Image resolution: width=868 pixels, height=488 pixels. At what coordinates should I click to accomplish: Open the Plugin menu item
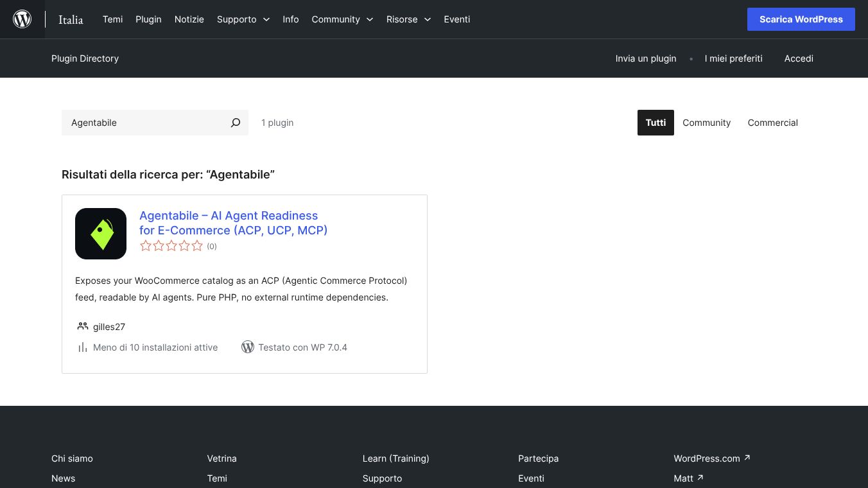click(x=148, y=19)
